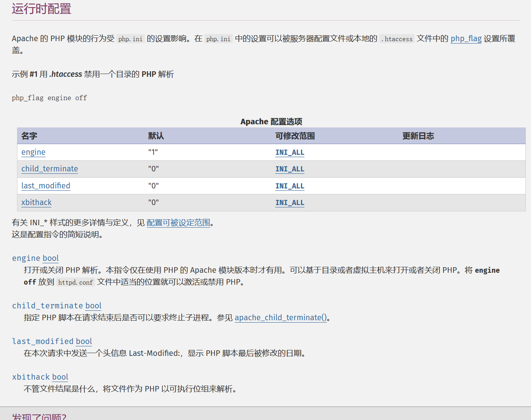
Task: Open the 配置可被设定范围 link
Action: (x=178, y=222)
